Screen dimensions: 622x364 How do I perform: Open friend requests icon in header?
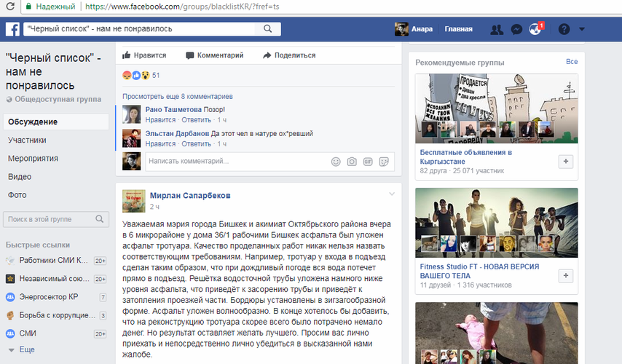click(x=497, y=30)
